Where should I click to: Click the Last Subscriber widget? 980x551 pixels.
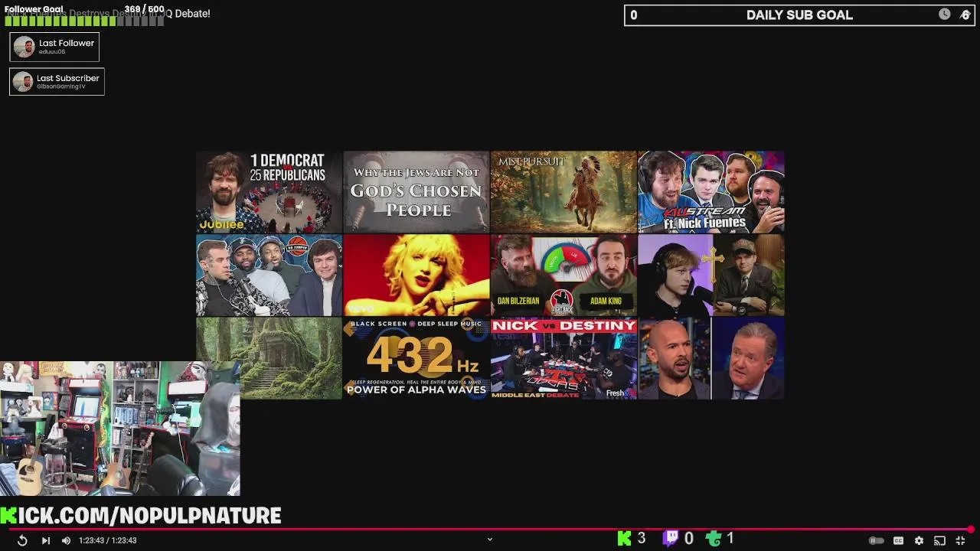click(x=57, y=81)
